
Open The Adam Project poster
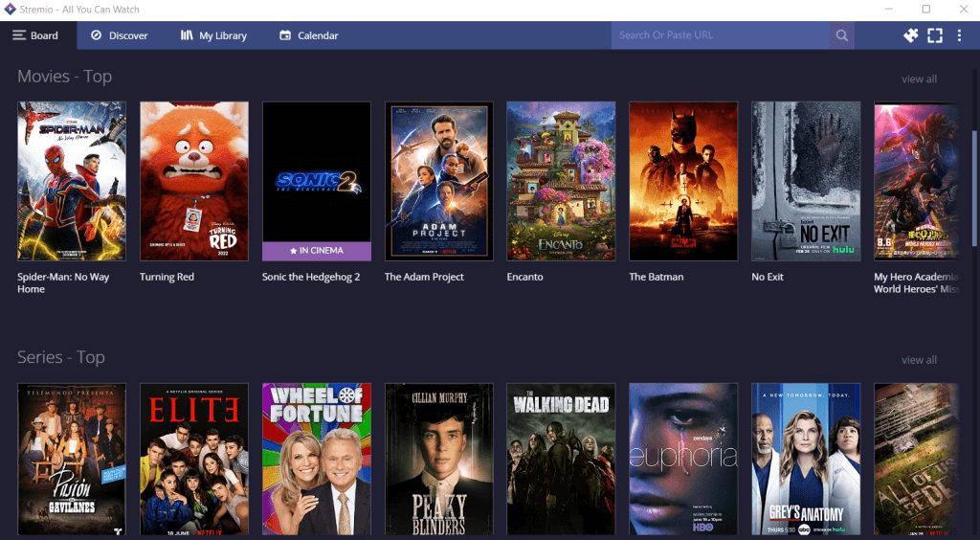pos(438,181)
